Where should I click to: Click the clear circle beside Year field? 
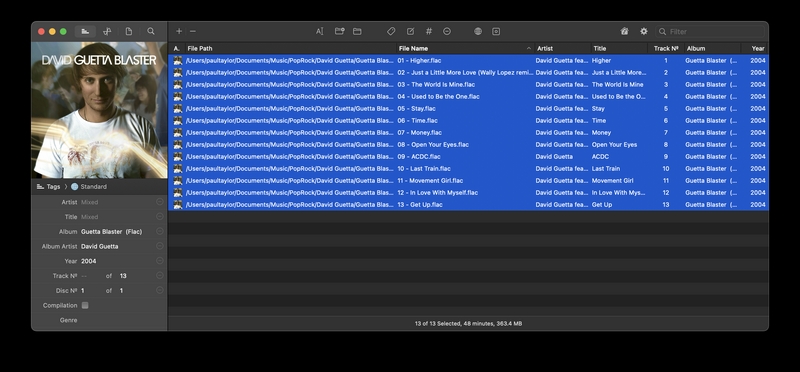pos(160,261)
